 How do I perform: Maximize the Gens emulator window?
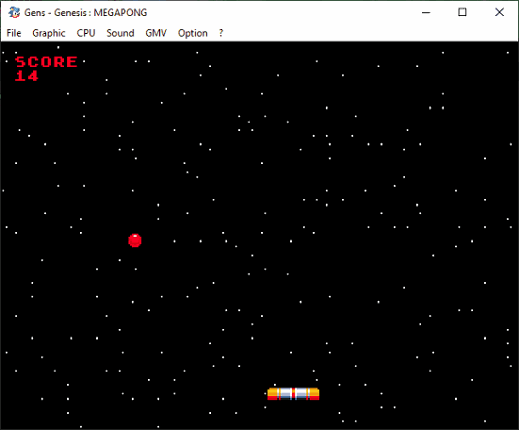pos(462,12)
